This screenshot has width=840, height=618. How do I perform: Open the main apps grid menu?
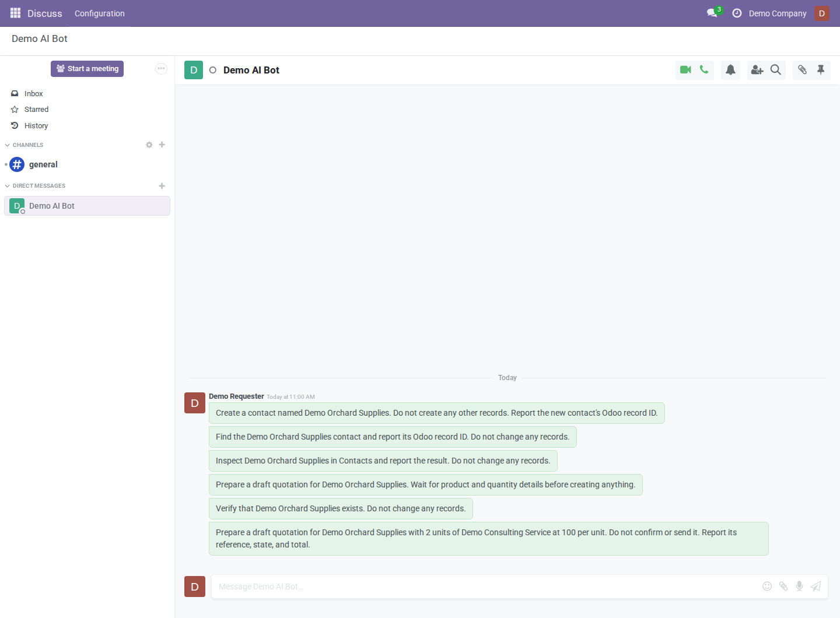point(15,13)
